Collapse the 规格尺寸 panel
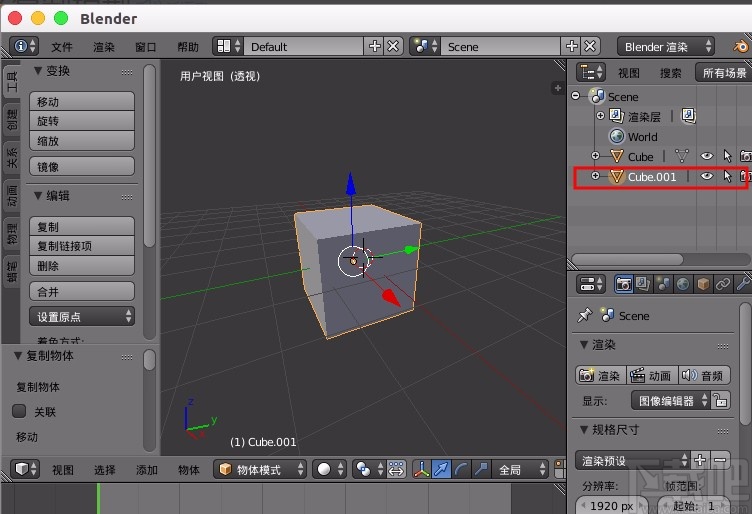752x514 pixels. pyautogui.click(x=584, y=429)
